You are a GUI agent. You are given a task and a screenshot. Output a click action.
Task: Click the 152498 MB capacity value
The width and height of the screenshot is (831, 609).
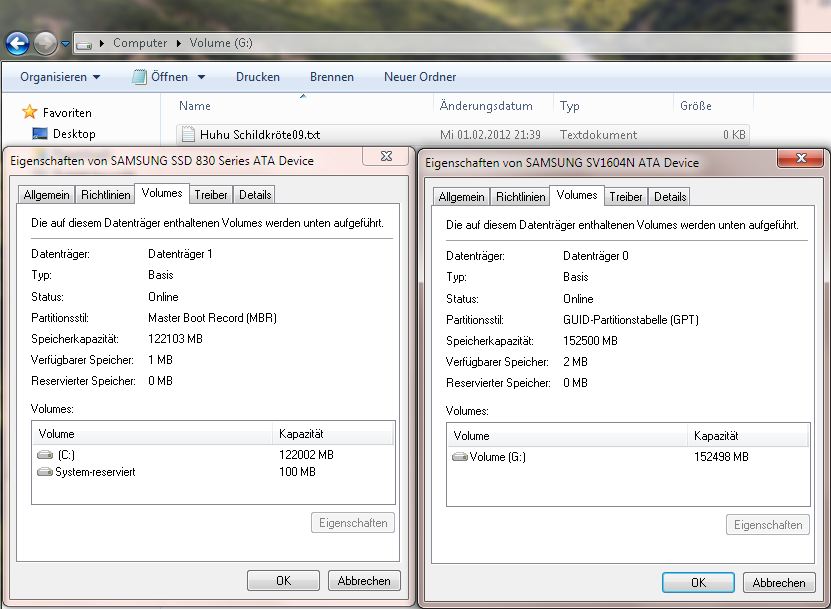click(x=721, y=457)
